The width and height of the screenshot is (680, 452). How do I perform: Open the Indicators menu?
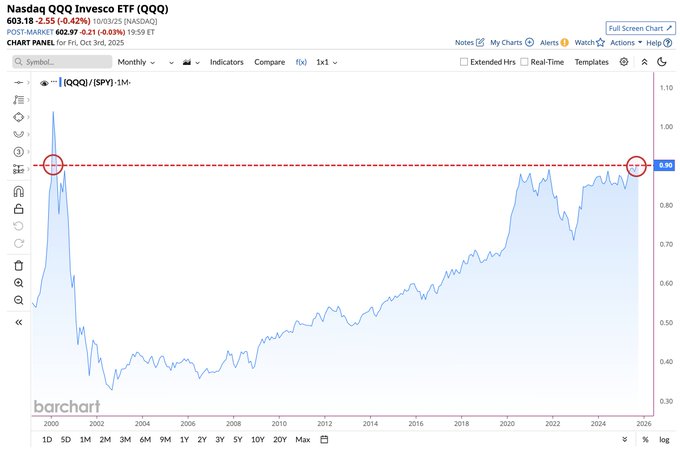pos(226,62)
